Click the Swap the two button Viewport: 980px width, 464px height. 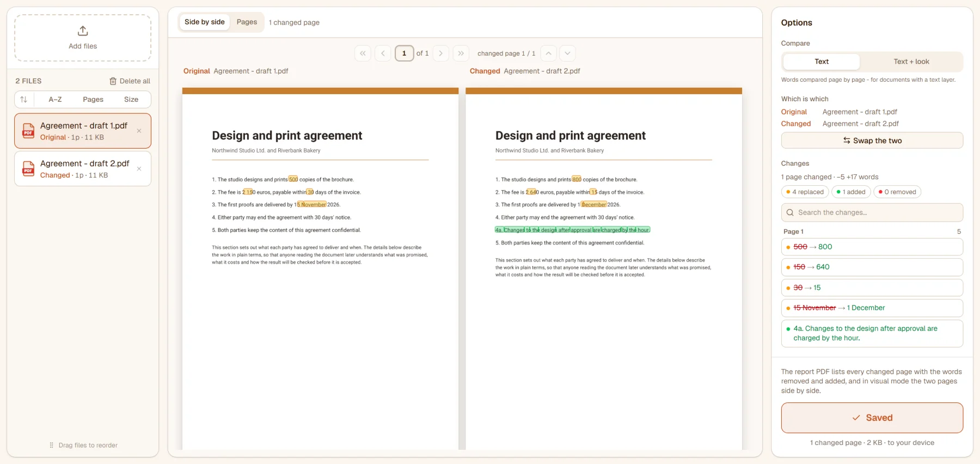point(872,141)
